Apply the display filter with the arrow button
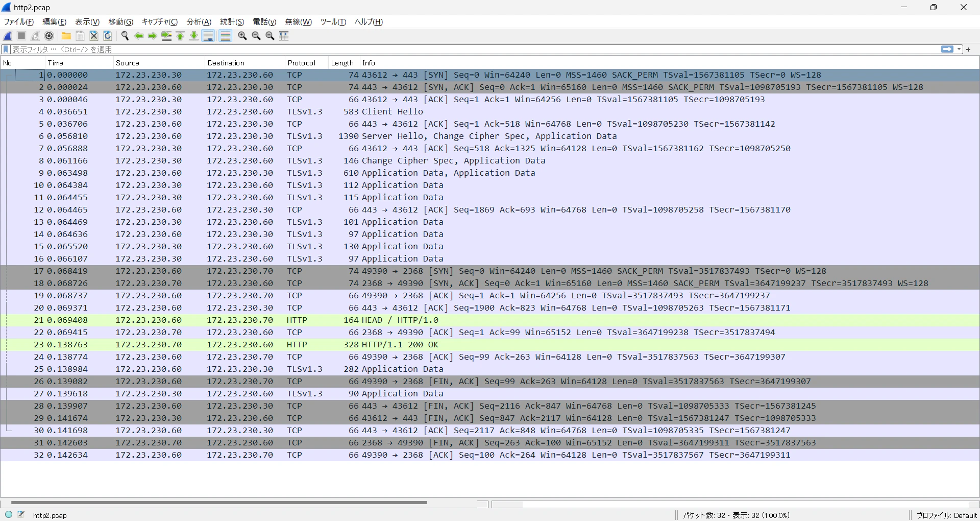Screen dimensions: 980x521 point(947,50)
